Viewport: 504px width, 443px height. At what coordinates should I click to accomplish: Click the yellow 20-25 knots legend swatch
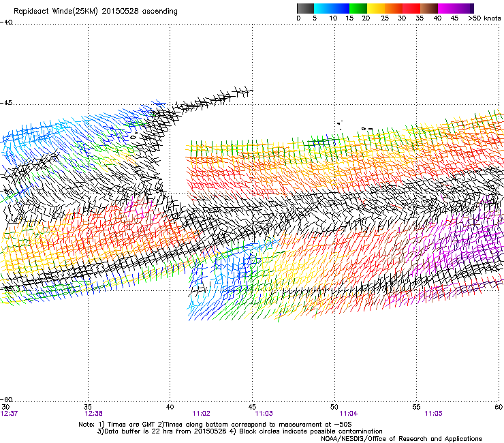pos(376,8)
